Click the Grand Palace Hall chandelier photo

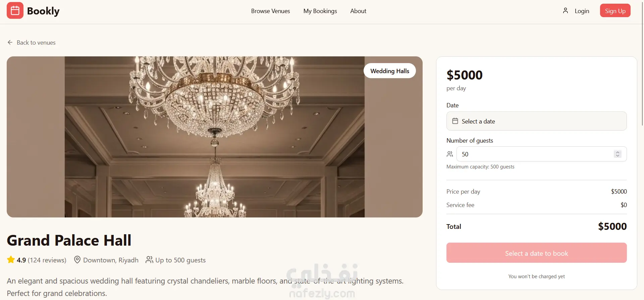click(x=215, y=137)
